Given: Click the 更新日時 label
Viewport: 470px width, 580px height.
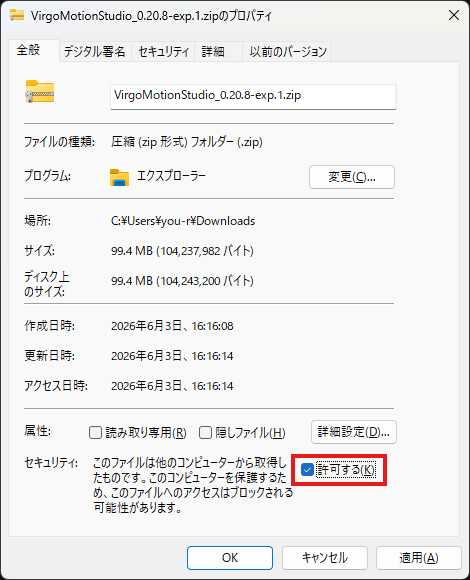Looking at the screenshot, I should tap(49, 356).
